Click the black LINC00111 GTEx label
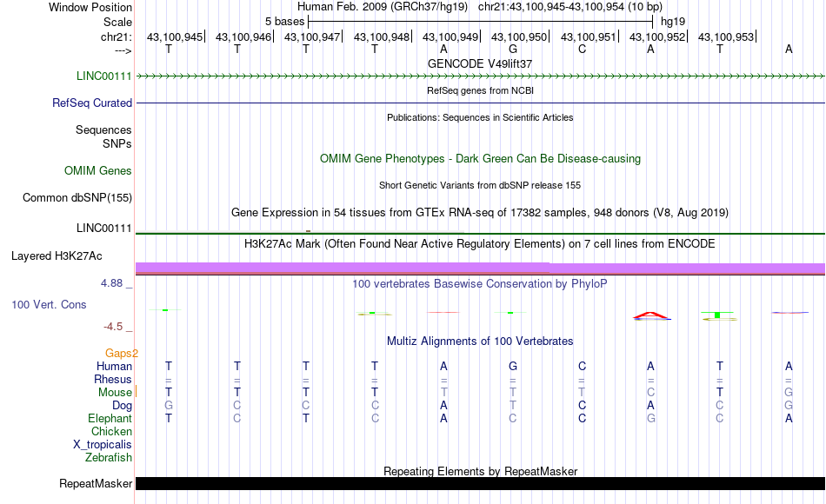The height and width of the screenshot is (504, 826). [103, 228]
